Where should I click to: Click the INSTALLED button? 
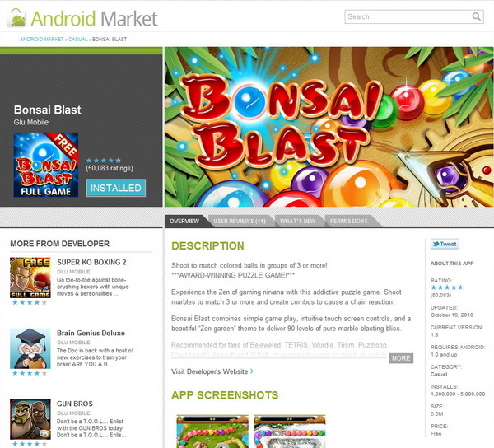tap(116, 188)
